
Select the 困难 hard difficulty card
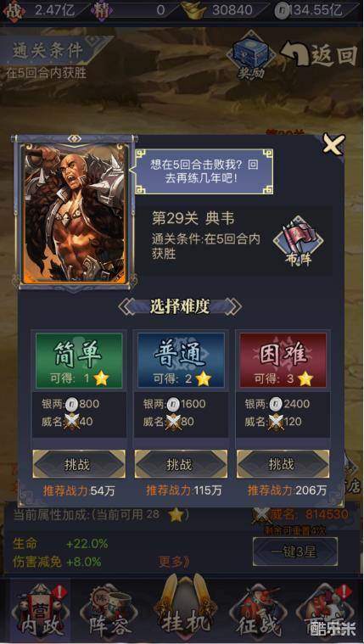[283, 361]
